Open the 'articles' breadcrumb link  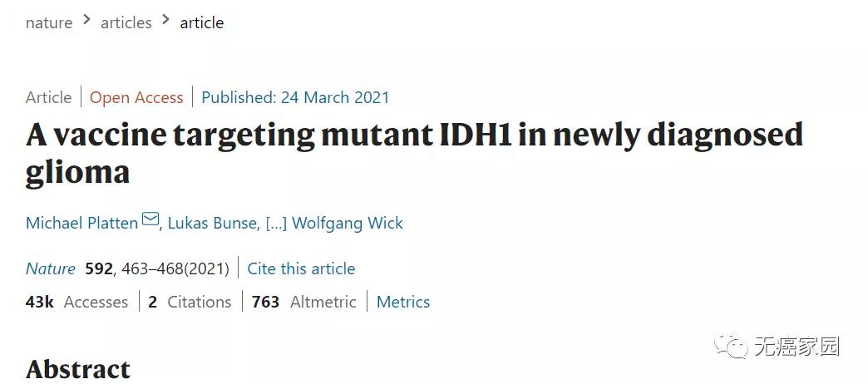point(126,23)
